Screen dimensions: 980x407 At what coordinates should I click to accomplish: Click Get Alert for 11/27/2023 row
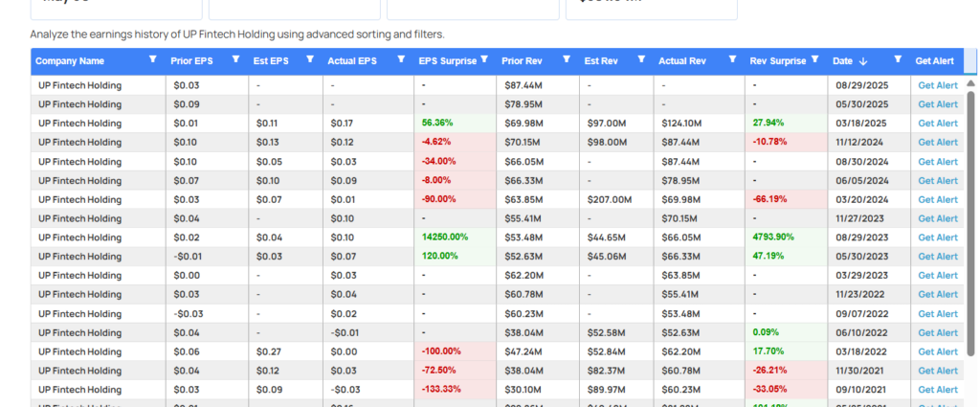938,218
